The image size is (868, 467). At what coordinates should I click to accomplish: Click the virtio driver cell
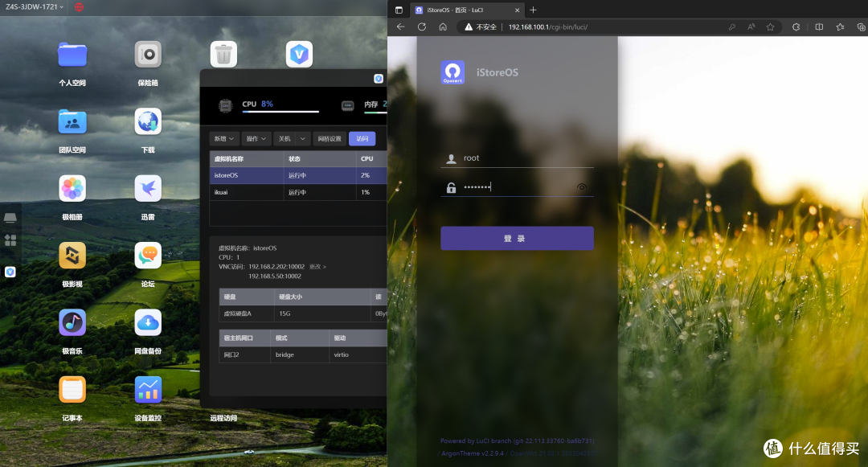358,354
